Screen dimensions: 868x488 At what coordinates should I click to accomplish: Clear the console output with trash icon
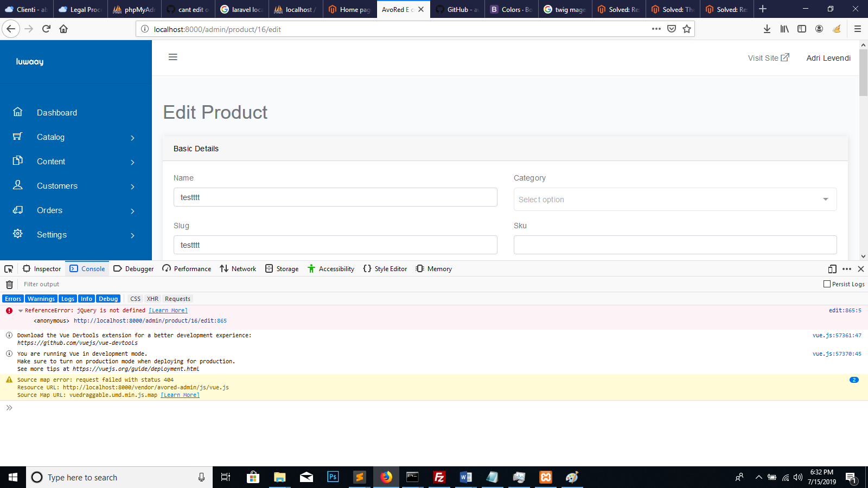(x=9, y=284)
